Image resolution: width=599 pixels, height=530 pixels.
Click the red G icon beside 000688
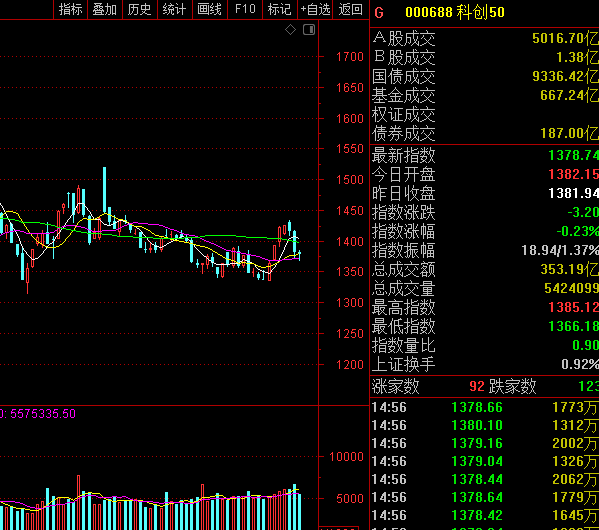tap(379, 13)
